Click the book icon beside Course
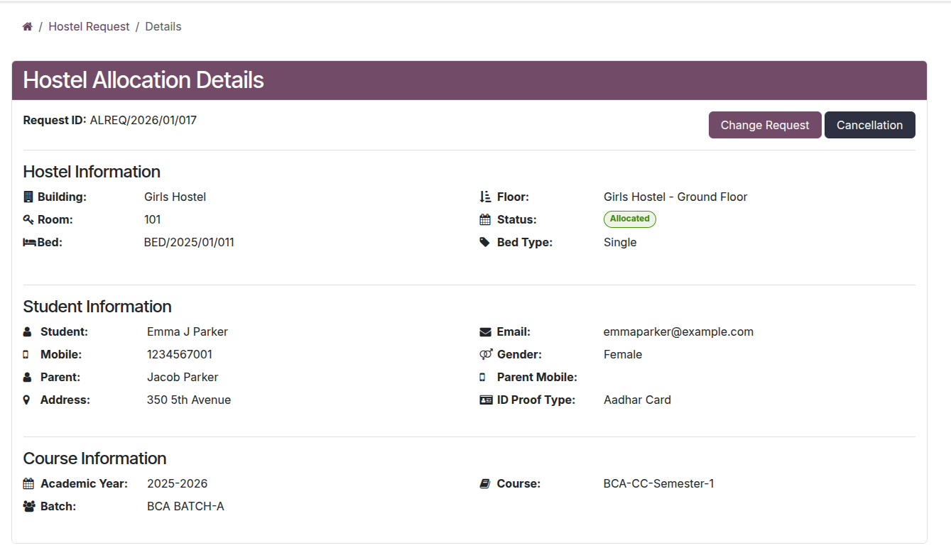 (x=485, y=484)
